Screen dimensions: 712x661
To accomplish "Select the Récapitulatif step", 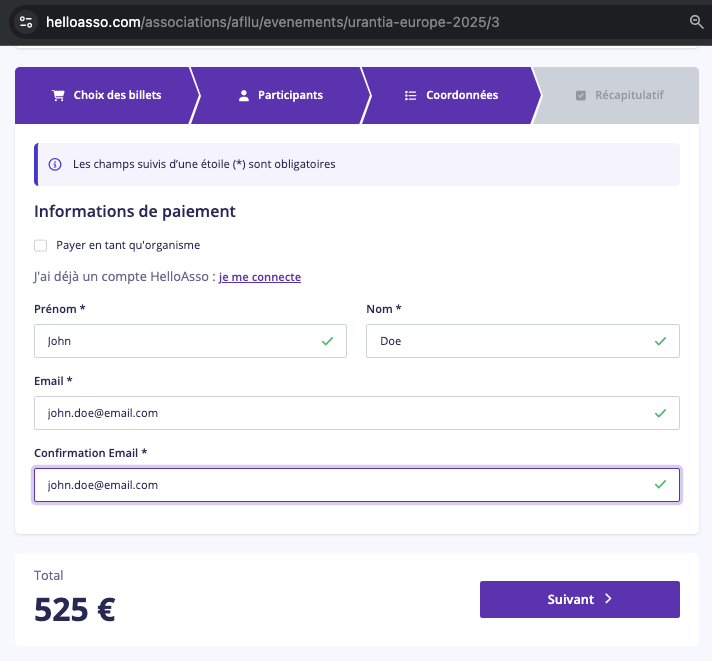I will pos(619,95).
